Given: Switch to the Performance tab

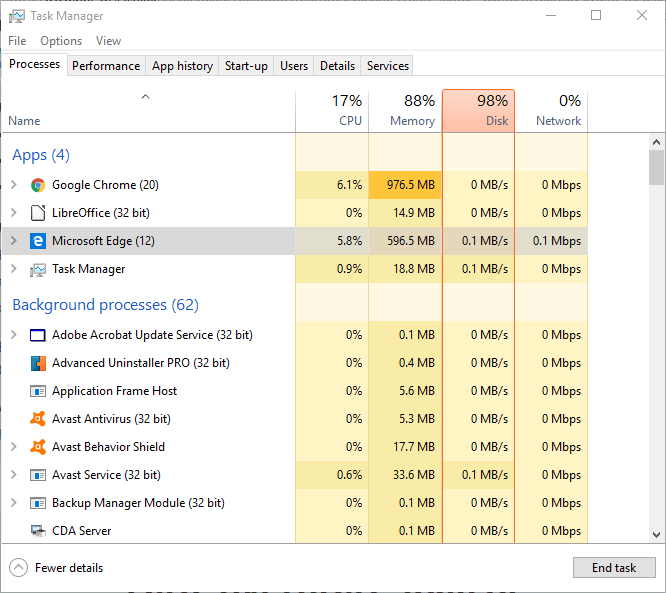Looking at the screenshot, I should tap(106, 66).
